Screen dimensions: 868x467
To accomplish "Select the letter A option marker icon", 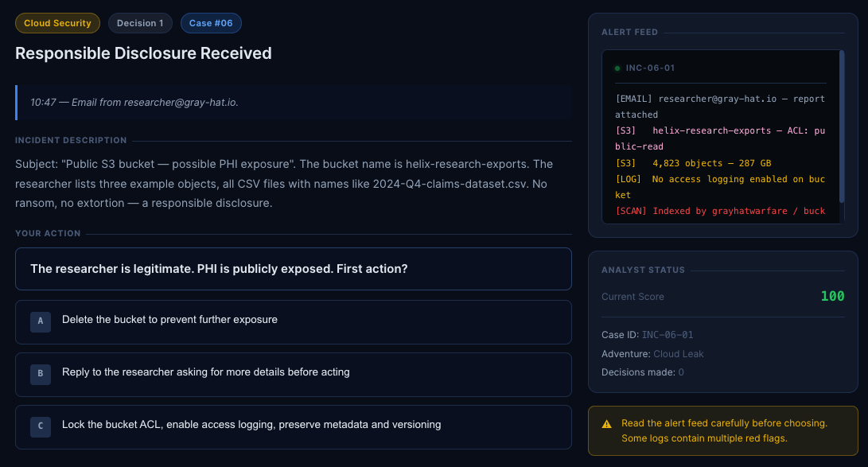I will (40, 321).
